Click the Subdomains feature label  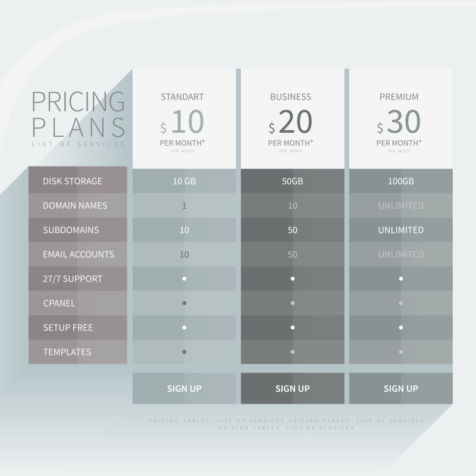(x=71, y=230)
